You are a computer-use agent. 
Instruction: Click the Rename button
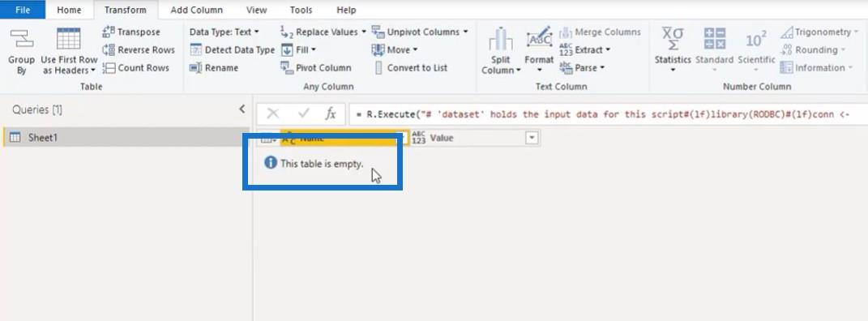(214, 67)
